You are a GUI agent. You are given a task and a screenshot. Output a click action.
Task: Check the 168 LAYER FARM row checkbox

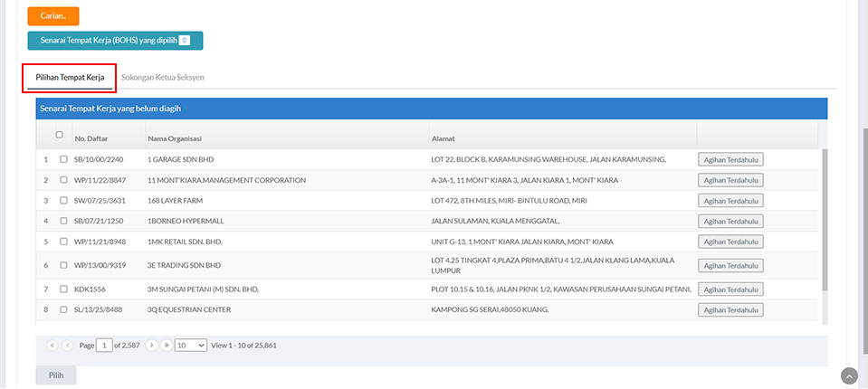pyautogui.click(x=63, y=200)
